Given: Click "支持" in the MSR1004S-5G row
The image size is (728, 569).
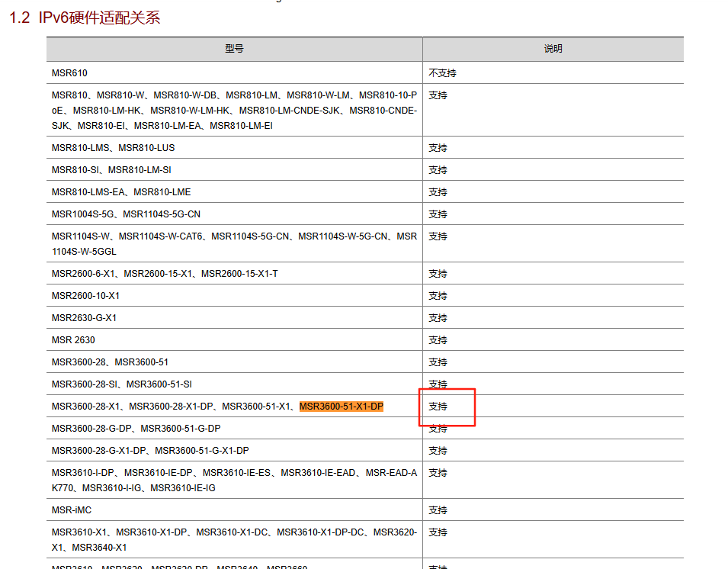Looking at the screenshot, I should coord(438,214).
